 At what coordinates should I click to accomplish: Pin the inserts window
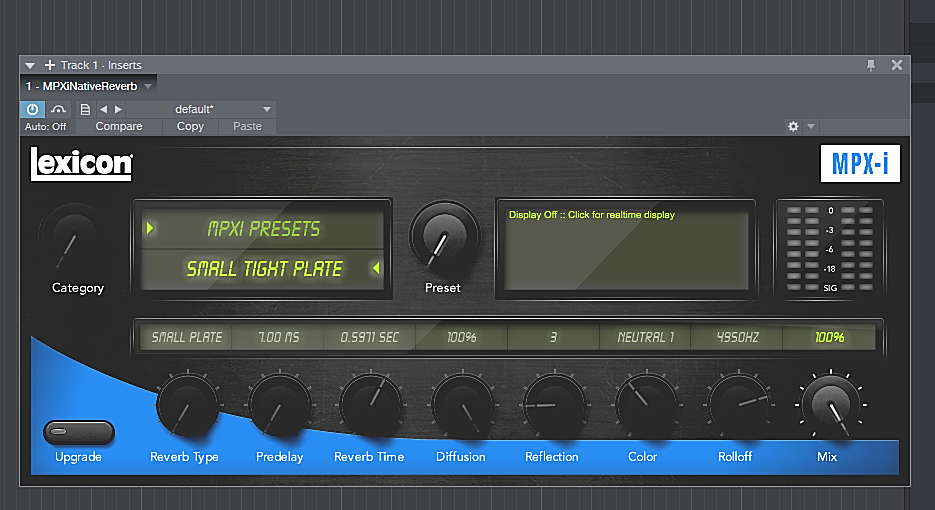coord(871,65)
